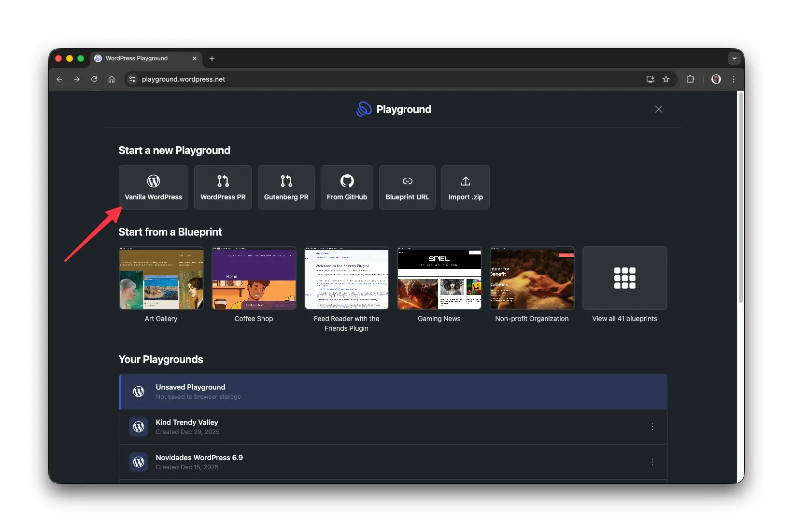Start playground from a Blueprint URL
The image size is (793, 532).
click(x=407, y=187)
